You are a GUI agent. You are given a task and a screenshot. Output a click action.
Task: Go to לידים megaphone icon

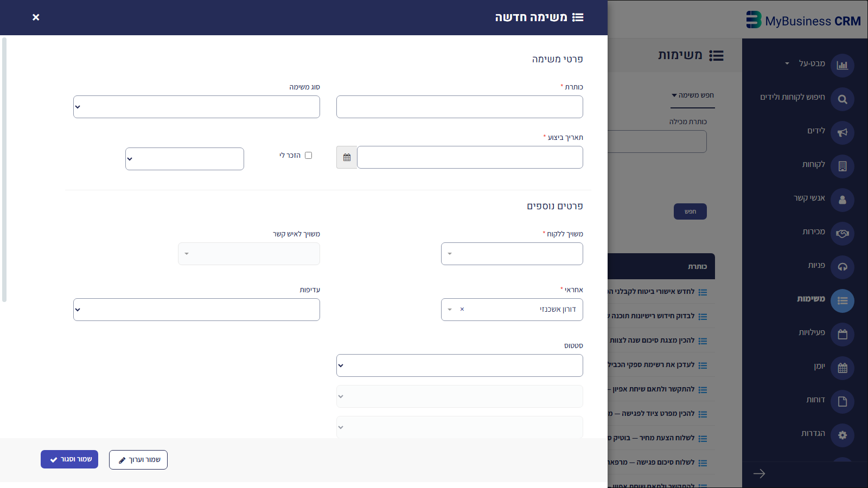(x=842, y=133)
